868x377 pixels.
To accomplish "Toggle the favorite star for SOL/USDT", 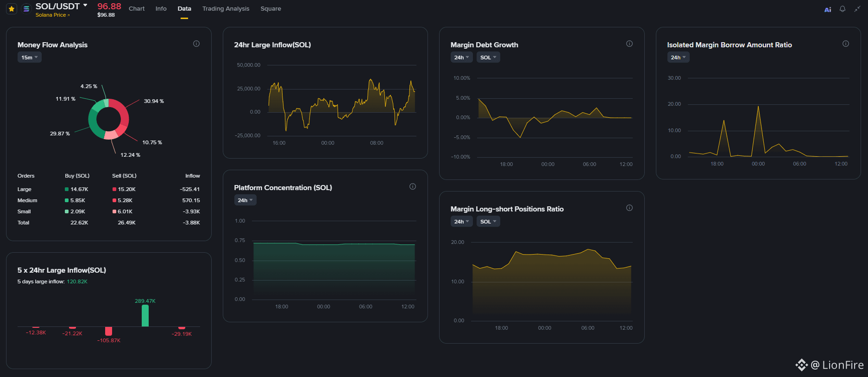I will pyautogui.click(x=12, y=9).
